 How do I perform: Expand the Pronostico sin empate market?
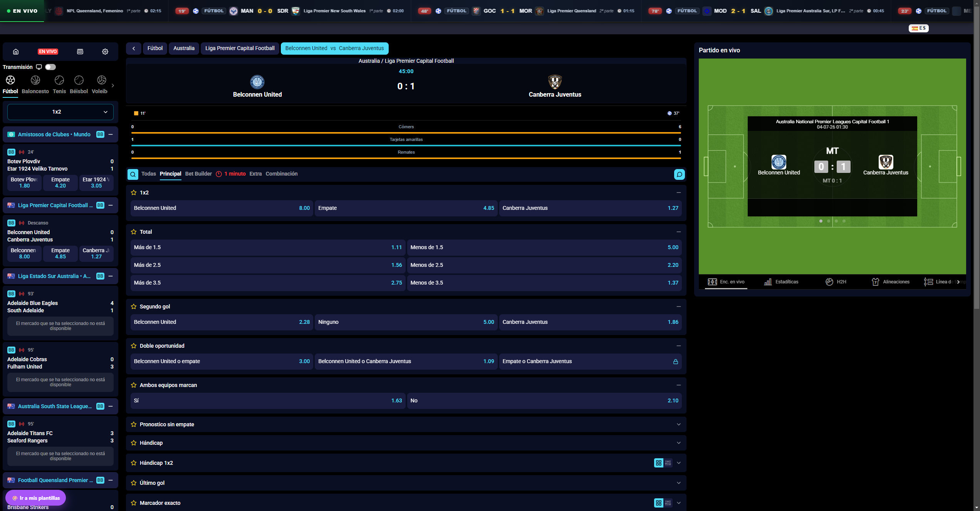pos(679,424)
